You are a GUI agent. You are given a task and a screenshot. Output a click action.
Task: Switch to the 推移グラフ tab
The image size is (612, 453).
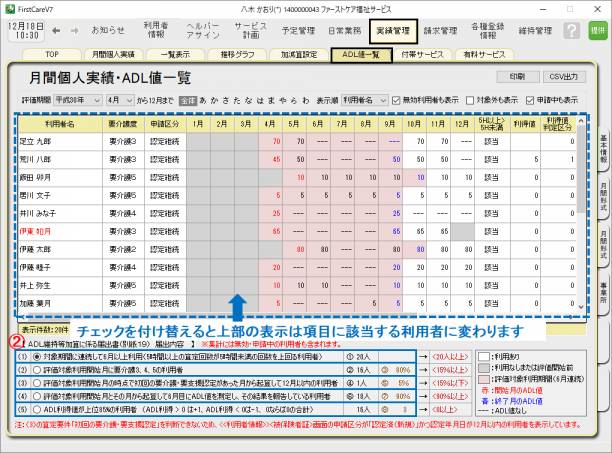point(237,55)
